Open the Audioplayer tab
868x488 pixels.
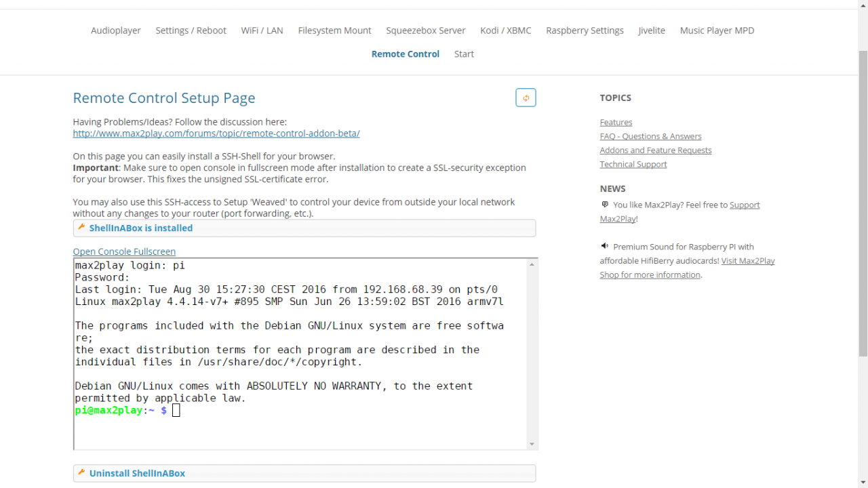tap(116, 30)
